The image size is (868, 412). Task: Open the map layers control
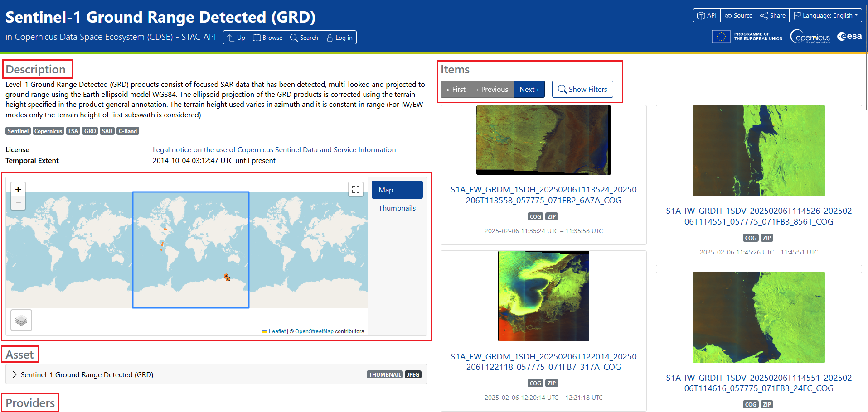click(x=21, y=320)
